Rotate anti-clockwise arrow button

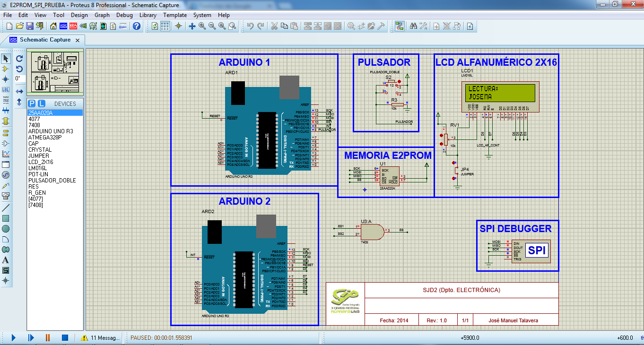[x=19, y=69]
